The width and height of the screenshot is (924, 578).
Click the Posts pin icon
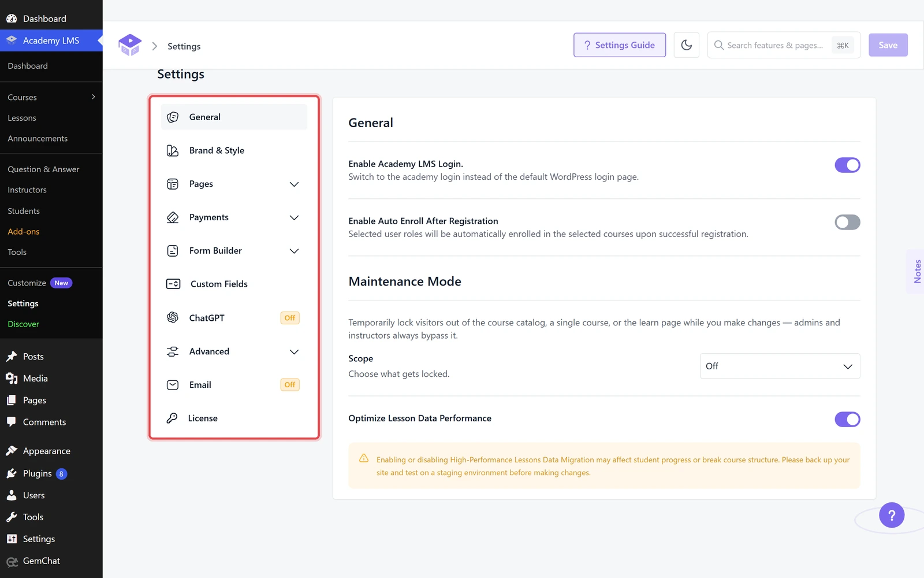12,357
